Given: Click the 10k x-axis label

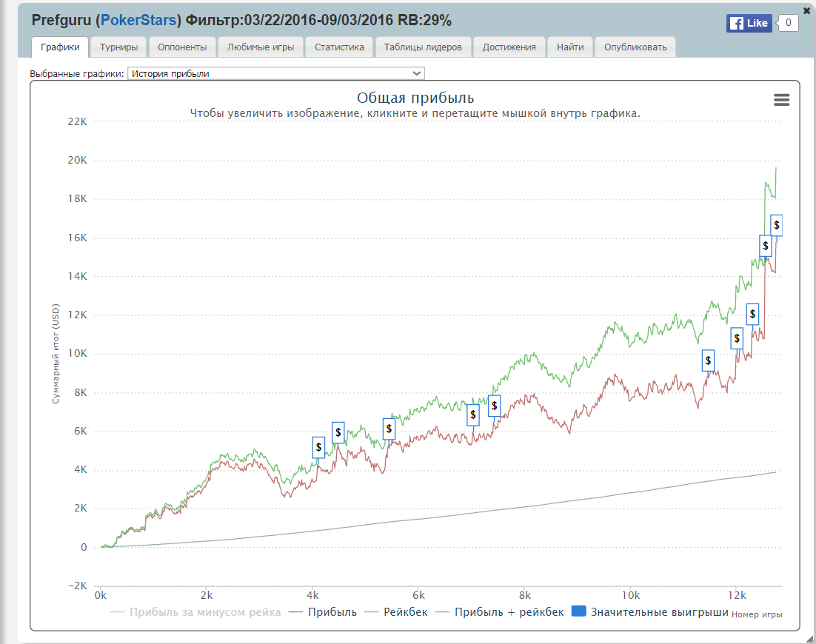Looking at the screenshot, I should 631,595.
